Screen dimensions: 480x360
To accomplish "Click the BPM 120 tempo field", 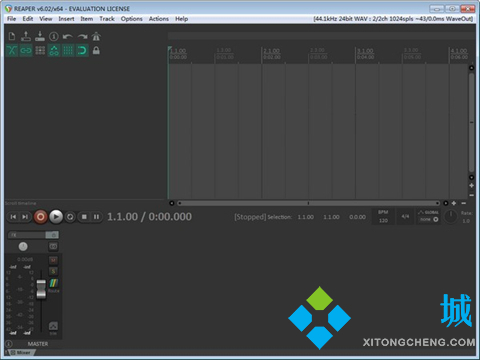I will click(383, 217).
